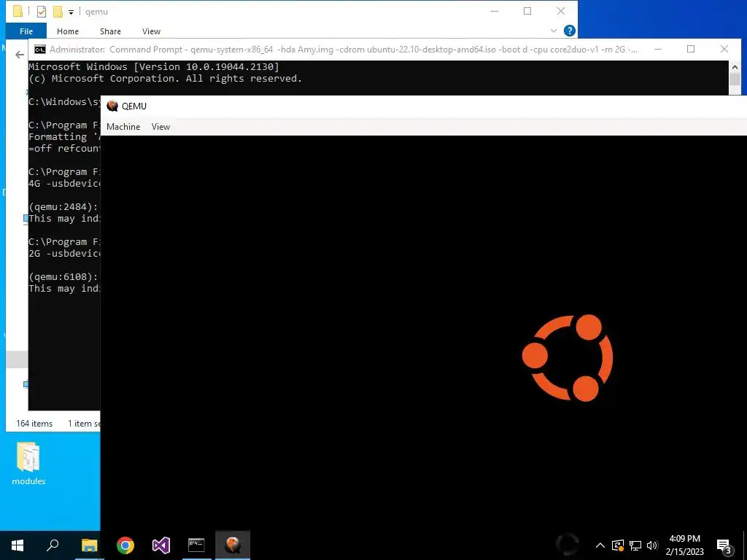Switch to View tab in File Explorer ribbon

[x=151, y=31]
